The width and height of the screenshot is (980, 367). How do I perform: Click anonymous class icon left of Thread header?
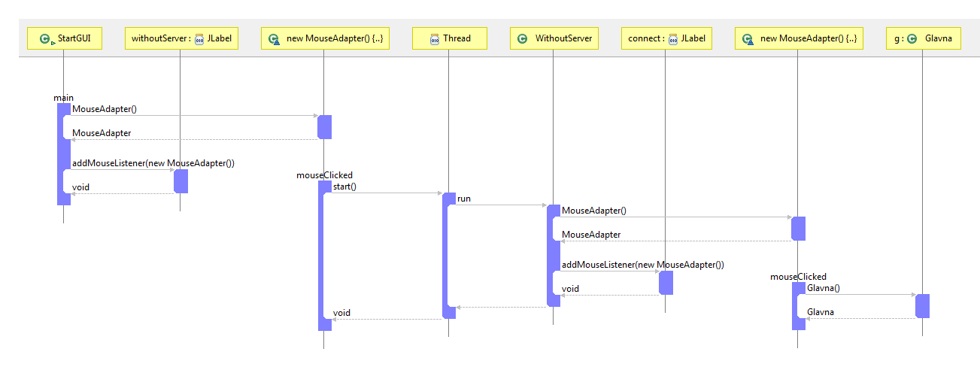[x=275, y=39]
